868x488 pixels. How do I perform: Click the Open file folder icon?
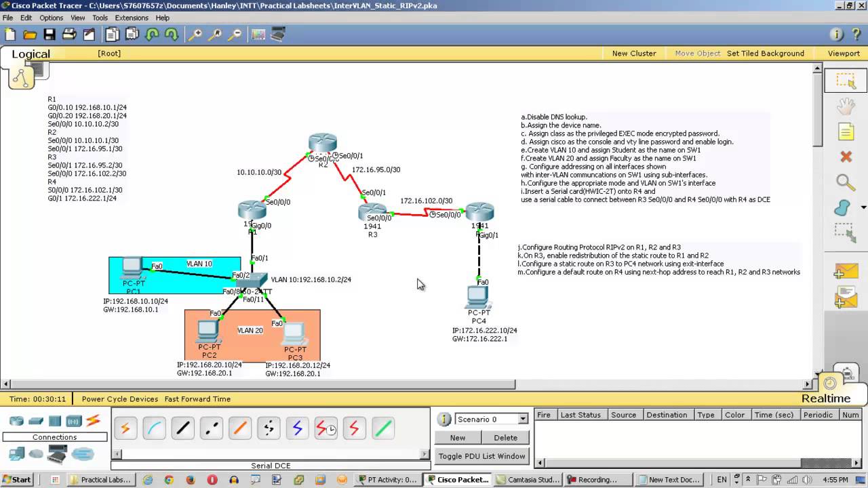30,35
